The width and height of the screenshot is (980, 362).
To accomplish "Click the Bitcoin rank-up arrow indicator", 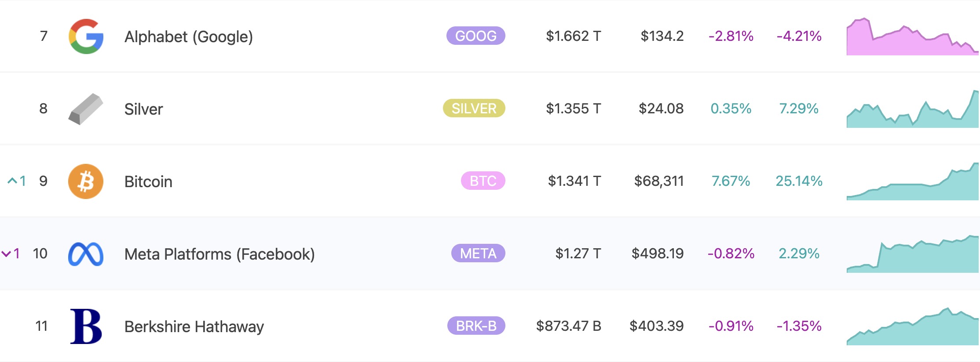I will point(17,181).
